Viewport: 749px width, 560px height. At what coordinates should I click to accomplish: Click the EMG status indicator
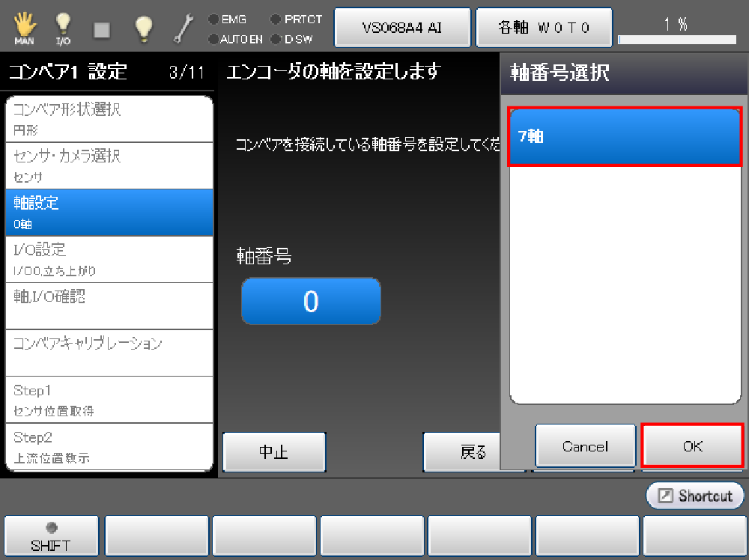[228, 19]
